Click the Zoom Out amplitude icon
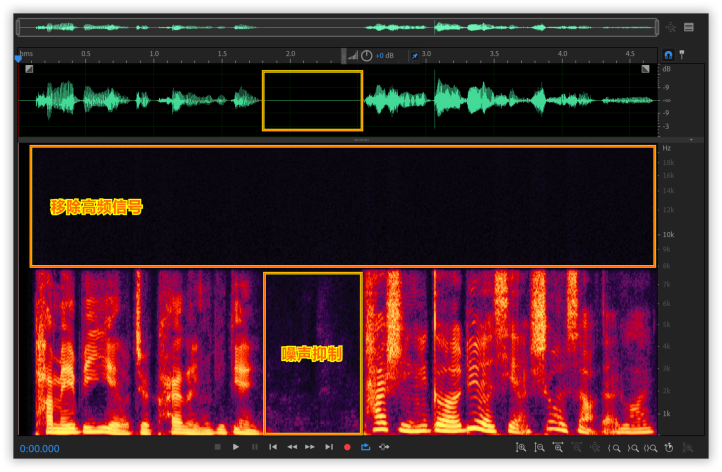The height and width of the screenshot is (472, 722). pyautogui.click(x=539, y=447)
